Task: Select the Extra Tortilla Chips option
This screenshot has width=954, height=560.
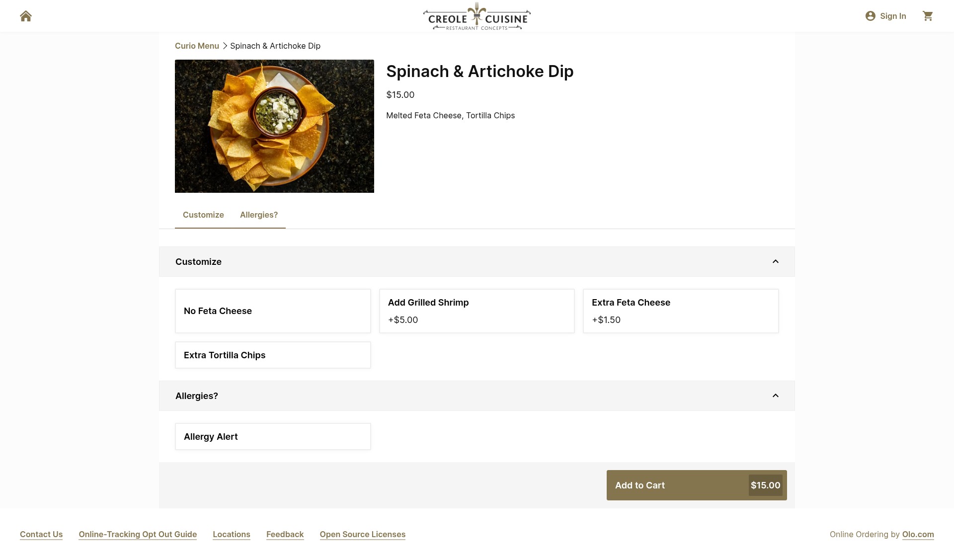Action: (273, 355)
